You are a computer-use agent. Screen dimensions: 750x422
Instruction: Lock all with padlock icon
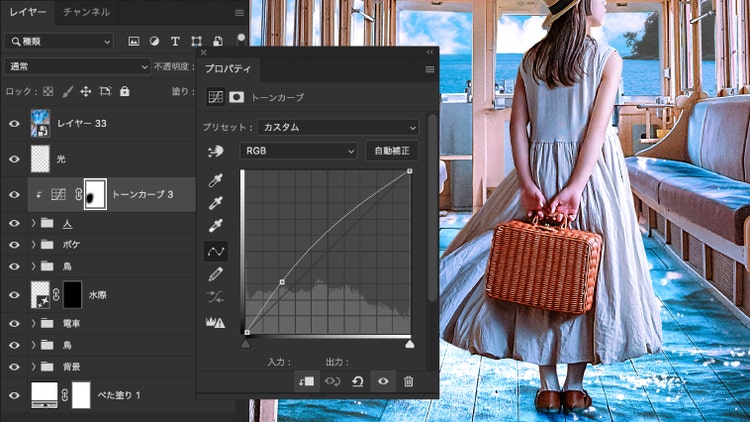pyautogui.click(x=124, y=91)
